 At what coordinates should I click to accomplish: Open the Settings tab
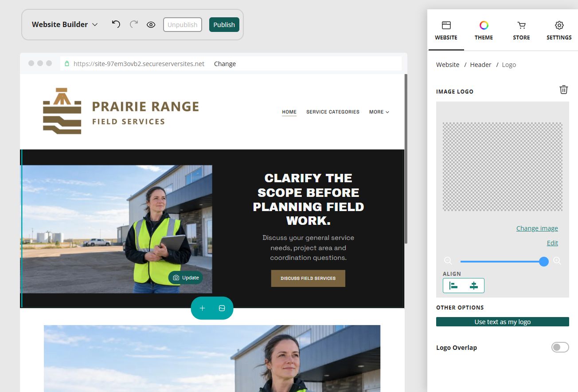pyautogui.click(x=559, y=30)
